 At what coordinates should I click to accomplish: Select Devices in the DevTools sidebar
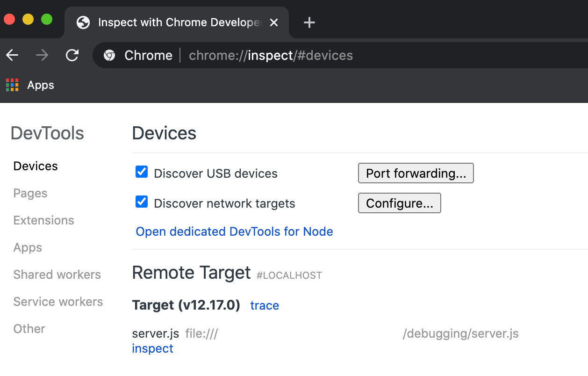(36, 166)
